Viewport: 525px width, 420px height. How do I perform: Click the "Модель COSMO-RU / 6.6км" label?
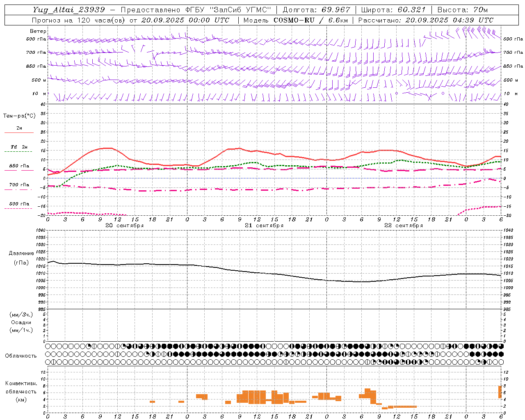[295, 20]
